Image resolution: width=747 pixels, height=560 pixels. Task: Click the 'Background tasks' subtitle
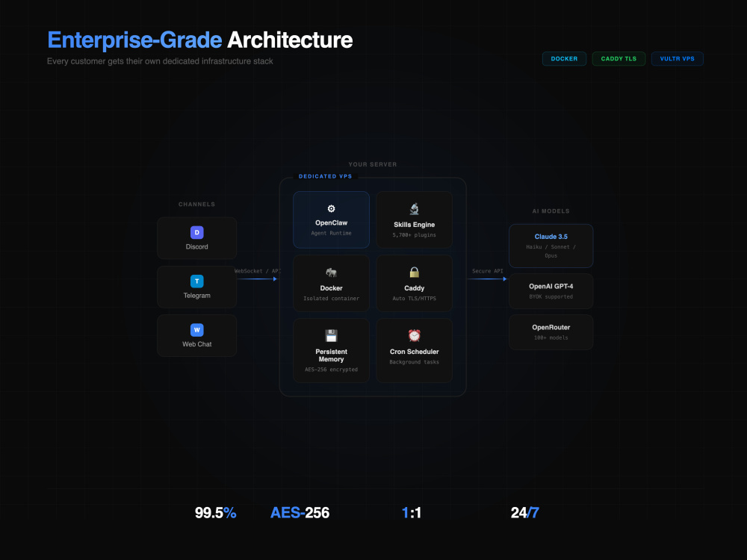pyautogui.click(x=415, y=362)
